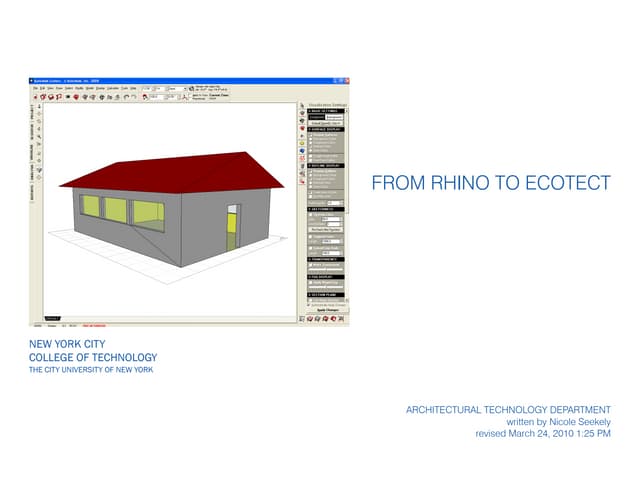
Task: Select the blue cube icon in right panel strip
Action: [302, 151]
